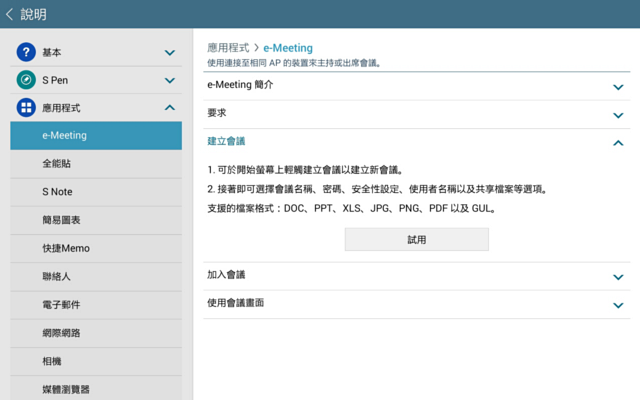
Task: Expand the 加入會議 section chevron
Action: [x=618, y=277]
